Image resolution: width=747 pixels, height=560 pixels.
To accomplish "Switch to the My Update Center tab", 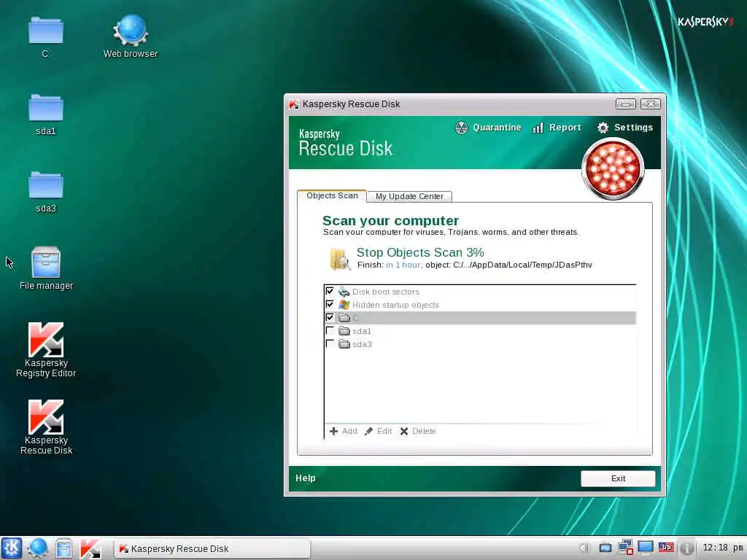I will coord(409,196).
